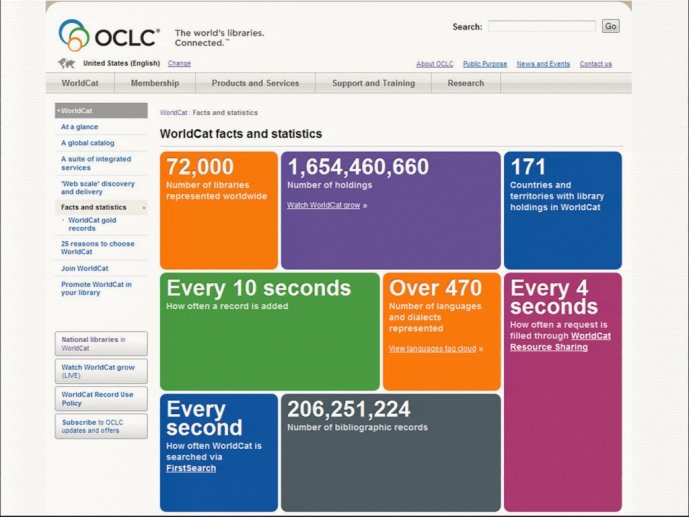Screen dimensions: 689x517
Task: Open the Products and Services tab
Action: point(255,83)
